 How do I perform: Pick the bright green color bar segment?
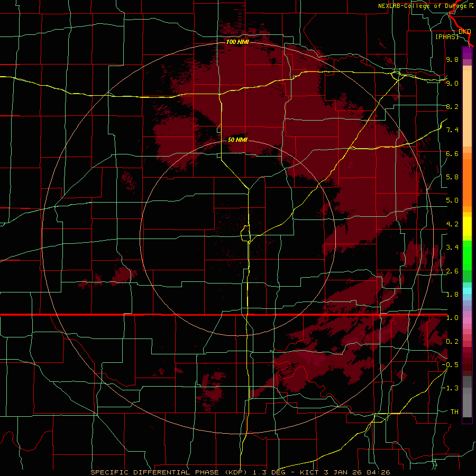pos(467,255)
